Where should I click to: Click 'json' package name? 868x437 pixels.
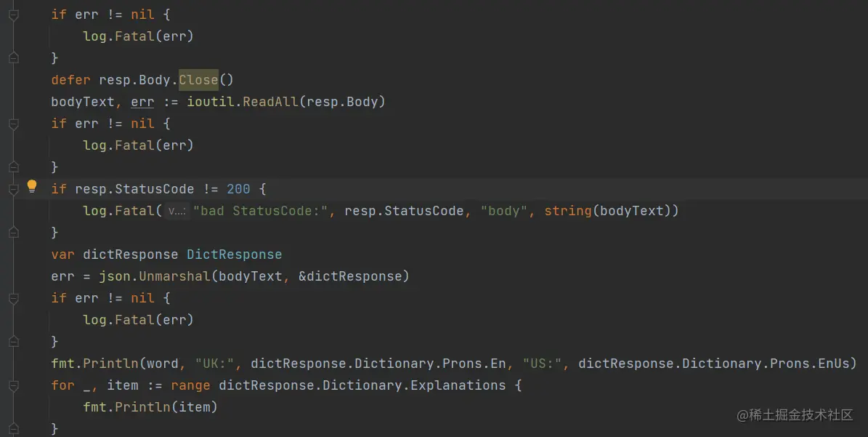(x=115, y=276)
